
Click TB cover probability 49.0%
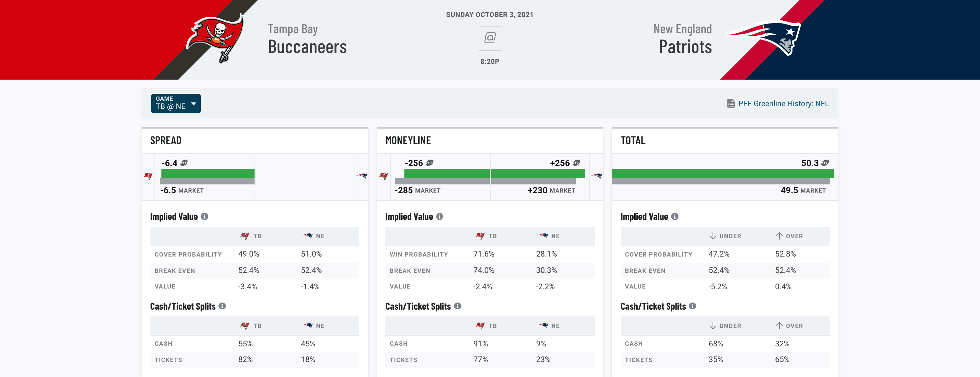[249, 254]
